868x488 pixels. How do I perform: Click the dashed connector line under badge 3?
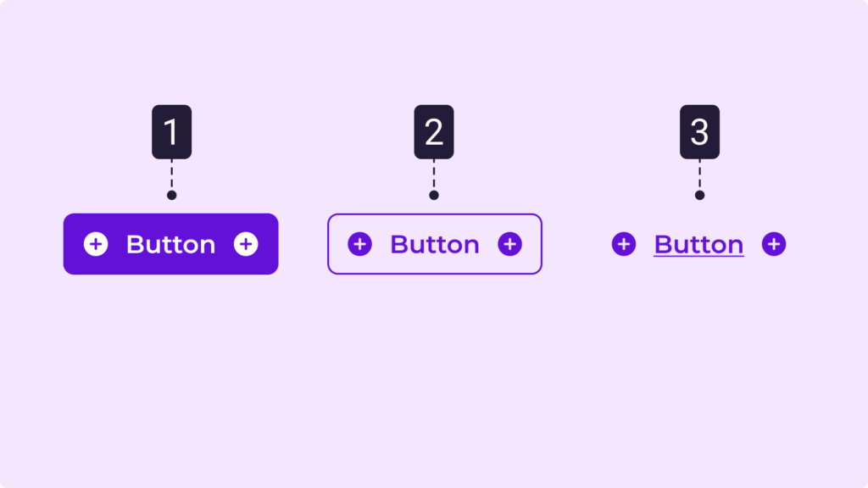[699, 175]
